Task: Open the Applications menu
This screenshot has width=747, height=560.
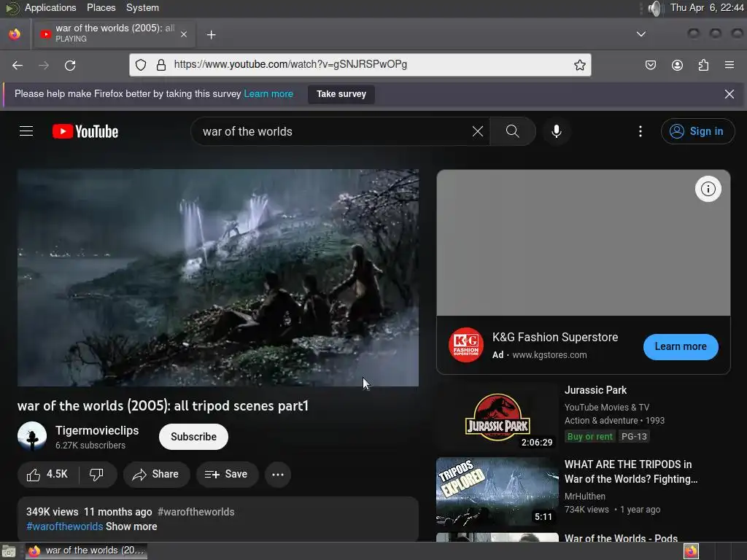Action: point(50,7)
